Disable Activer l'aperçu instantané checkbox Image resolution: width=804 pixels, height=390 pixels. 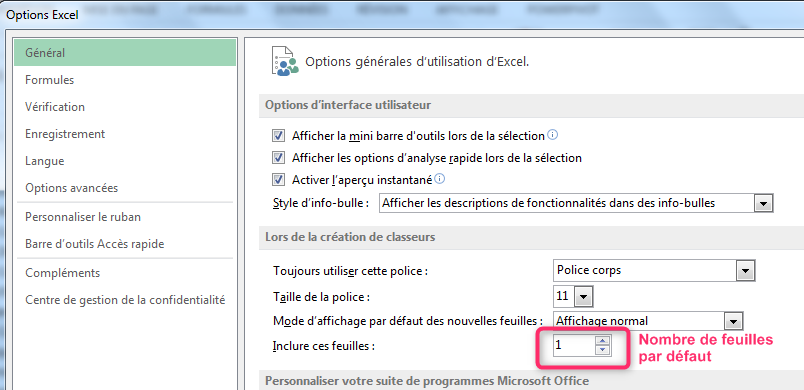click(278, 180)
